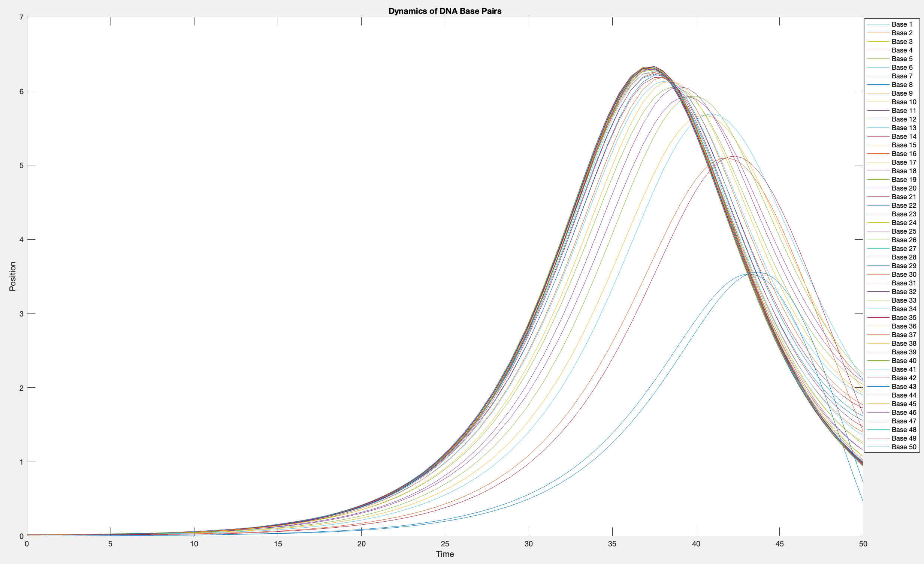The image size is (924, 564).
Task: Click the "Base 42" legend entry
Action: [x=904, y=378]
